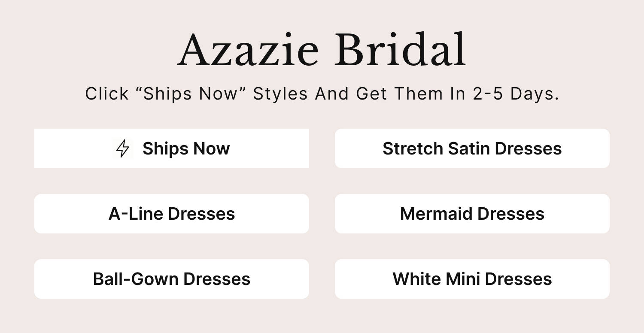Open Mermaid Dresses collection
Screen dimensions: 644x333
coord(472,214)
